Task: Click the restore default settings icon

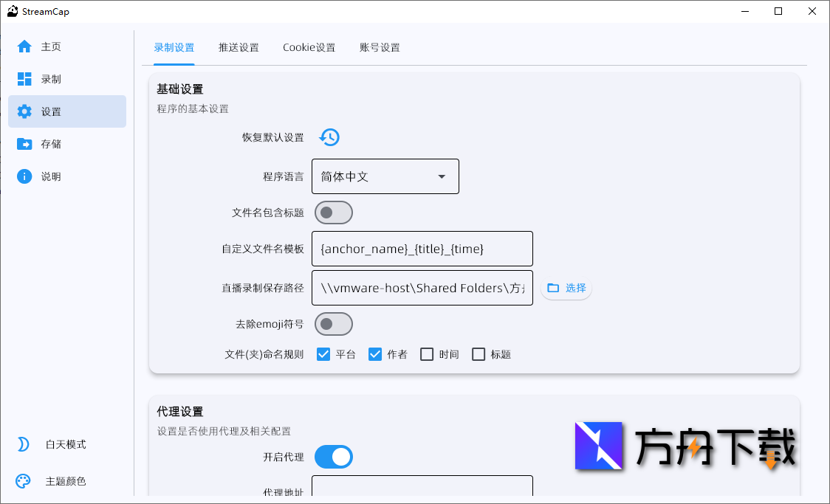Action: (329, 137)
